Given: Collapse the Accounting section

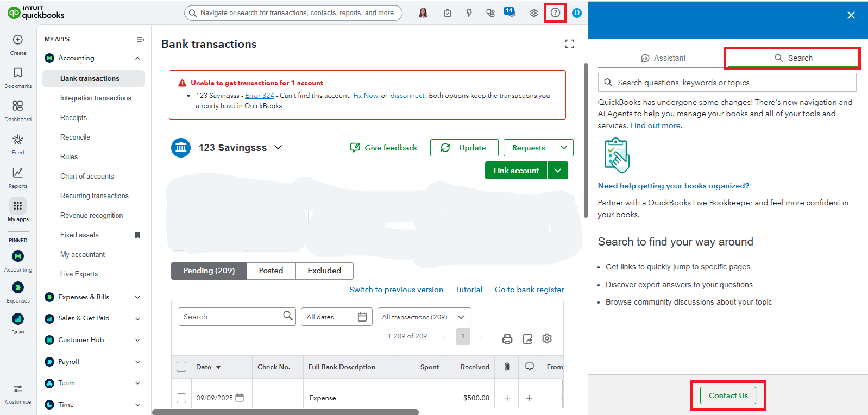Looking at the screenshot, I should point(137,58).
